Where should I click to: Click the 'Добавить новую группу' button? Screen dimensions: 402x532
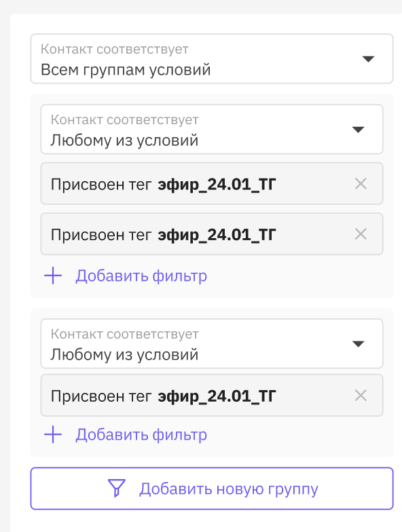tap(212, 489)
